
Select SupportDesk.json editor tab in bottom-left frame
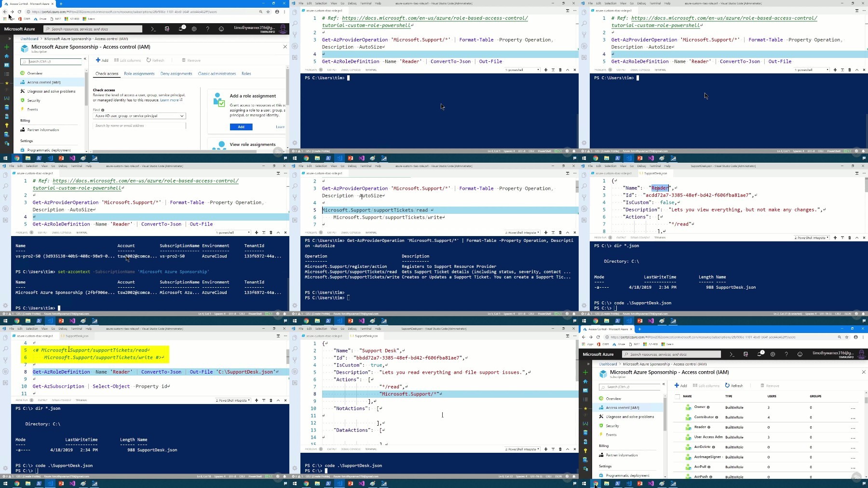click(76, 336)
